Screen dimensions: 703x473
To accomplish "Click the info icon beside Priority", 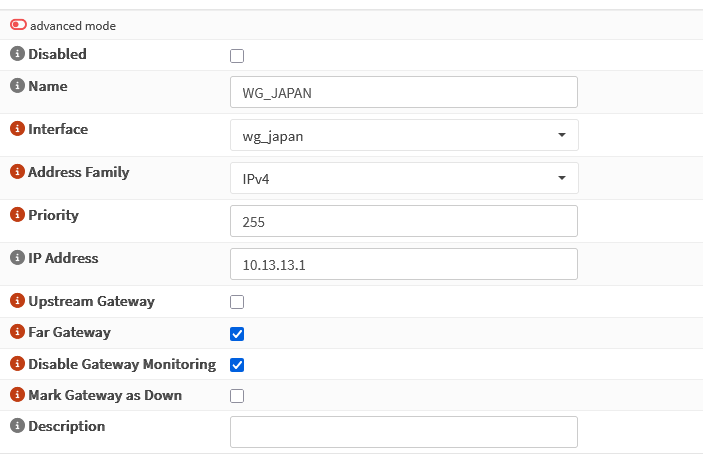I will (17, 215).
